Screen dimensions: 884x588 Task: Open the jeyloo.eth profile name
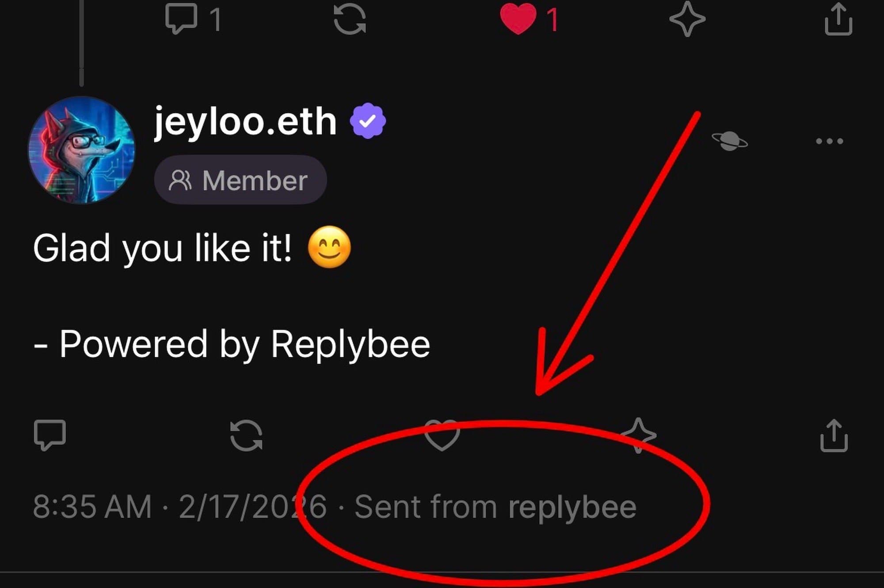[x=245, y=121]
